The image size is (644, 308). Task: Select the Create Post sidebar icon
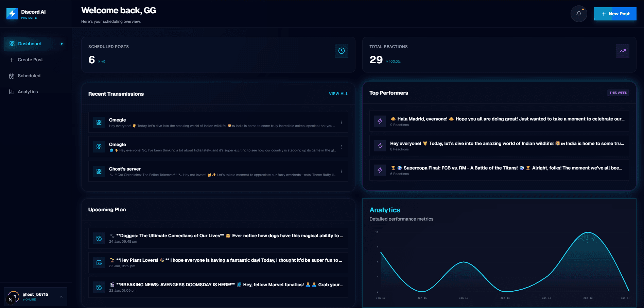(11, 60)
